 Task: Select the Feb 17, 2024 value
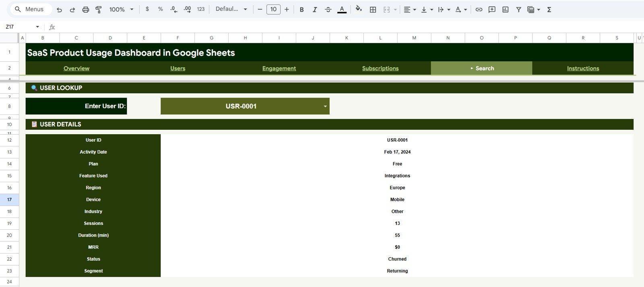[397, 152]
